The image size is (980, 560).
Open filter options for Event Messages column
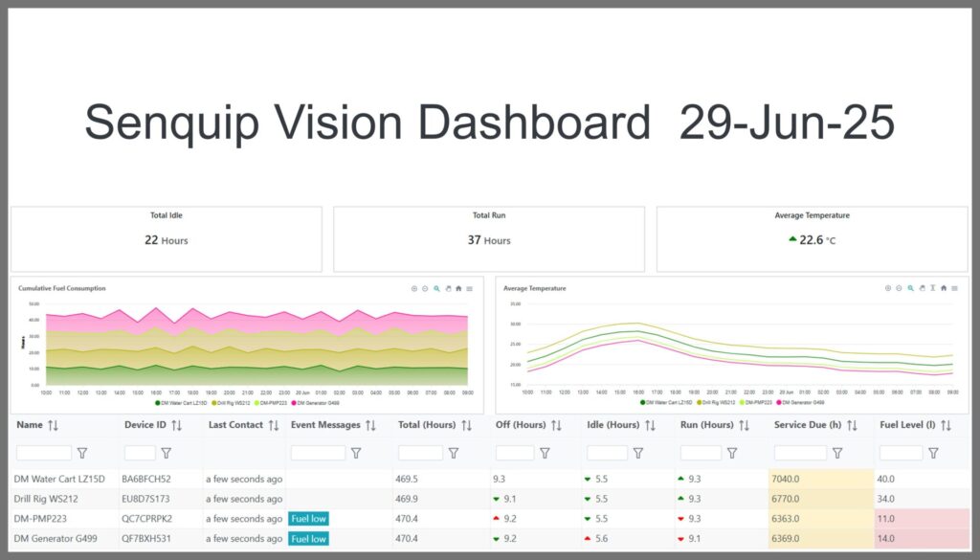click(x=356, y=453)
